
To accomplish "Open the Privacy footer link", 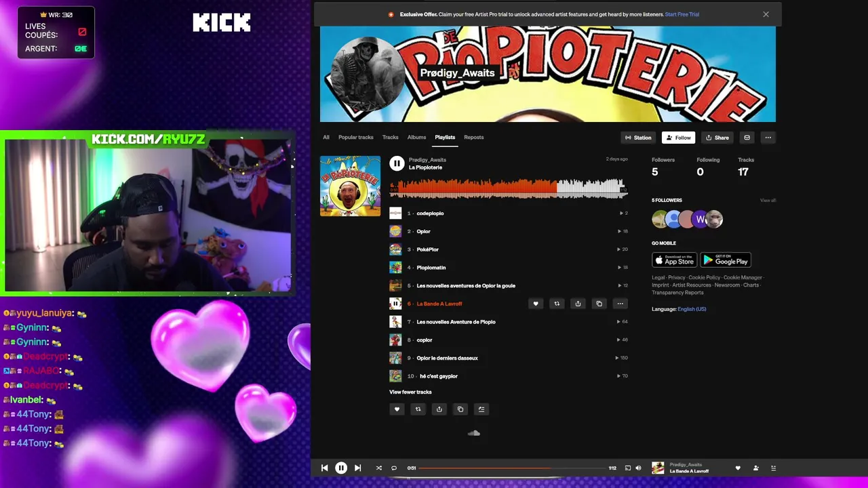I will pos(677,277).
